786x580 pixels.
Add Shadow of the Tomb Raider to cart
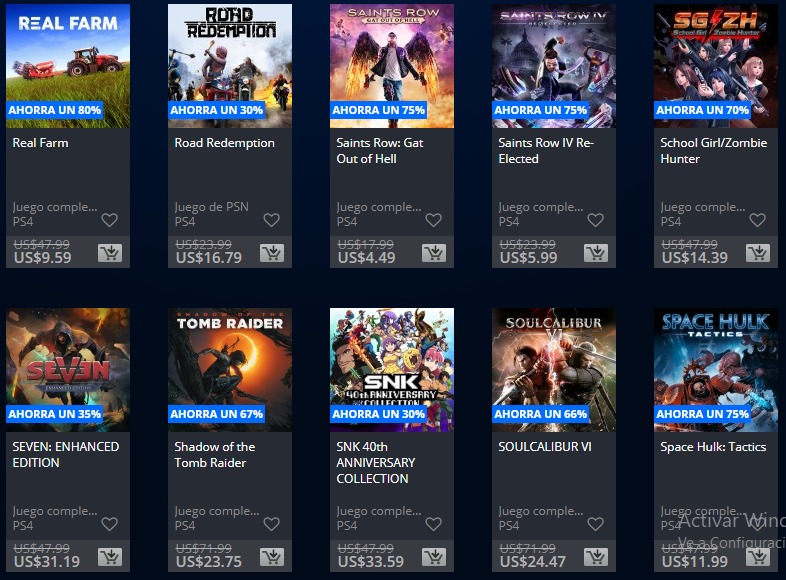point(272,557)
